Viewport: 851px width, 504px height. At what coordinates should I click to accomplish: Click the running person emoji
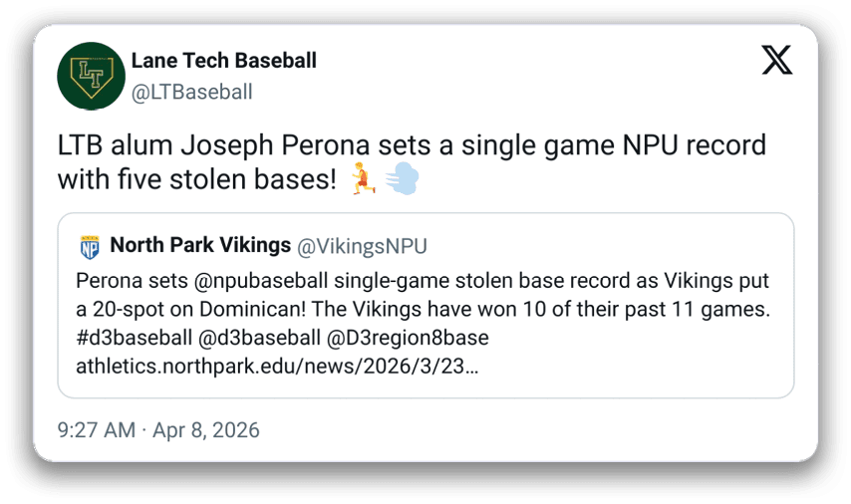363,180
